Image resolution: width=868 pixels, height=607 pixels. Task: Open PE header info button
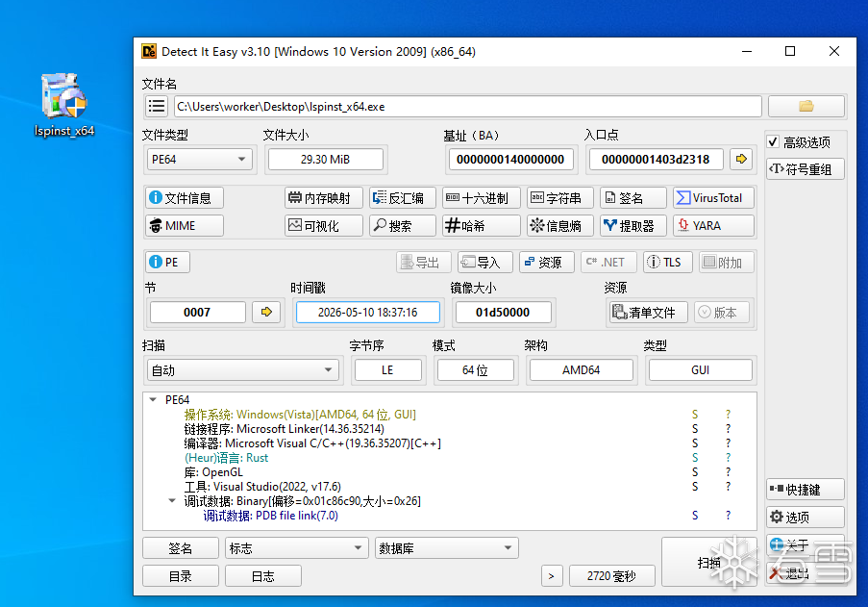coord(167,262)
